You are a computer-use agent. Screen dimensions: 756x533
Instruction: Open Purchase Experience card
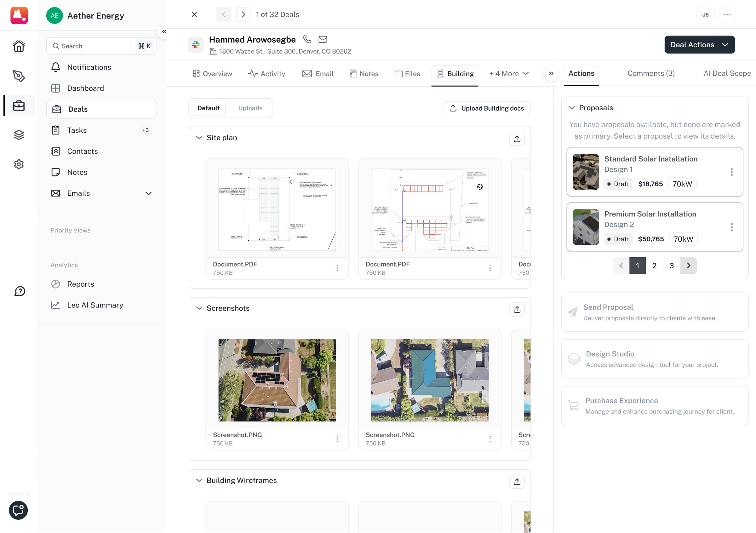coord(655,406)
